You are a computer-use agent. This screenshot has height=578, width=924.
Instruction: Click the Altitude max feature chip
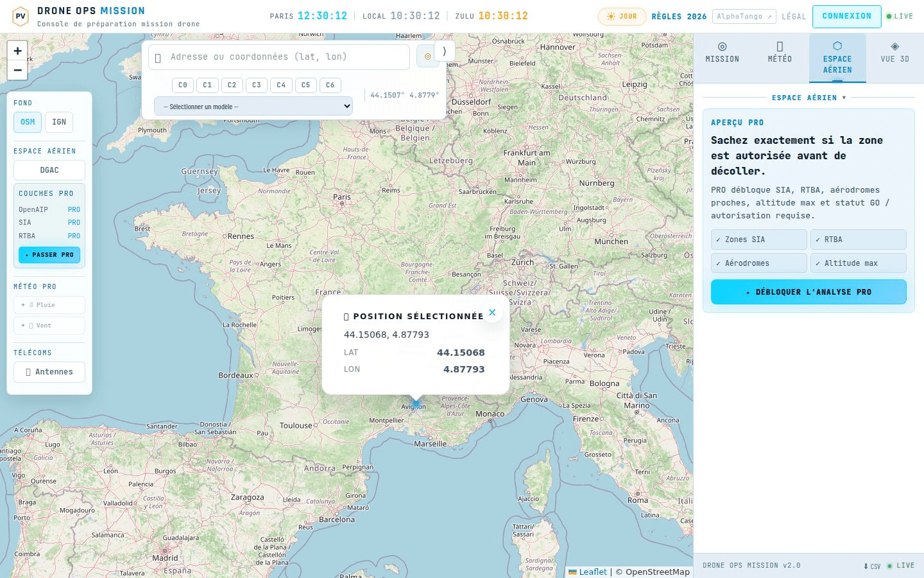[x=858, y=263]
